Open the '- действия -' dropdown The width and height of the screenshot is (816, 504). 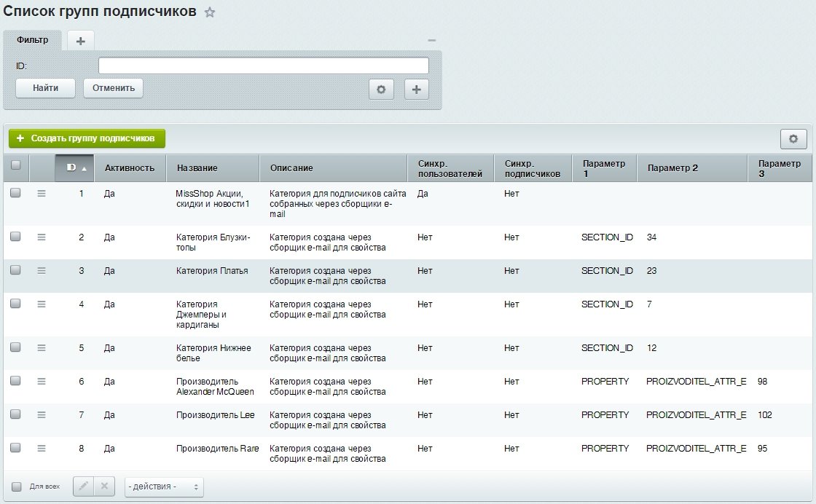coord(164,487)
